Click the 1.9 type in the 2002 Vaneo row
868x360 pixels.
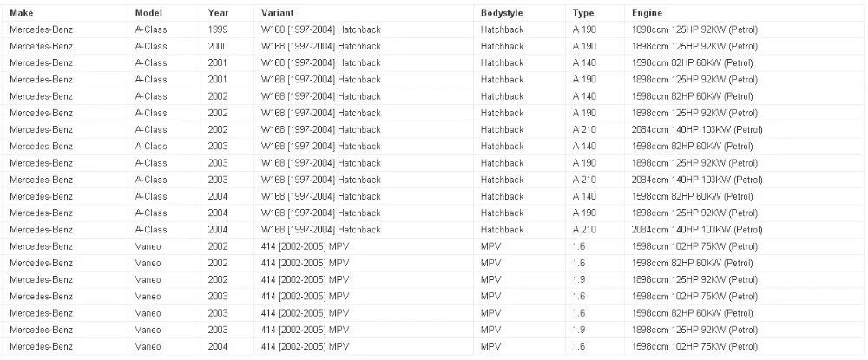pyautogui.click(x=579, y=280)
